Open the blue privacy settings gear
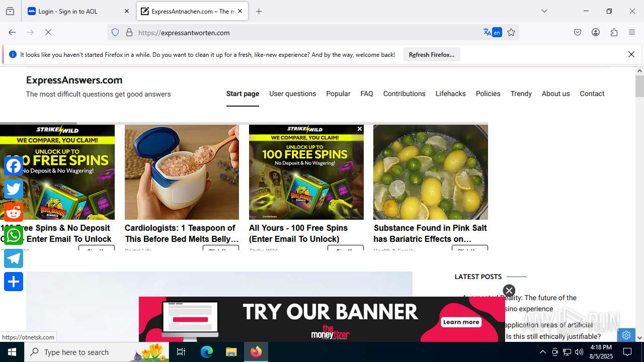Viewport: 644px width, 362px height. (x=626, y=335)
